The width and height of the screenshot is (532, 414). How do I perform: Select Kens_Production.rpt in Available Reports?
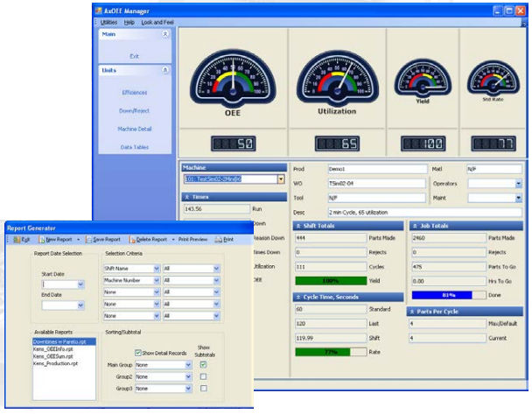click(55, 363)
